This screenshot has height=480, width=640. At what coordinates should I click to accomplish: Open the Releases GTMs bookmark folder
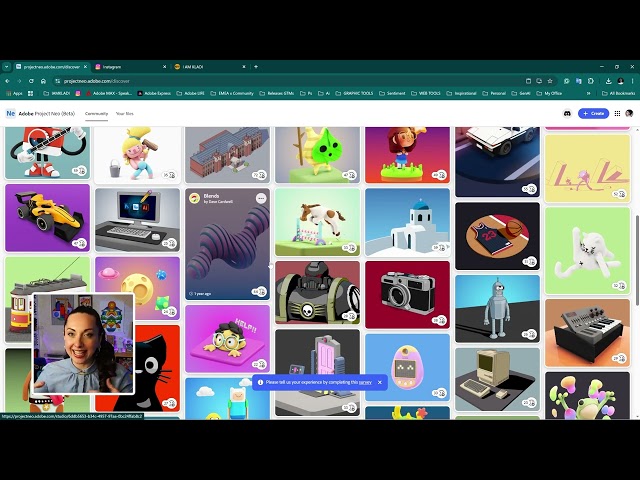pyautogui.click(x=277, y=93)
